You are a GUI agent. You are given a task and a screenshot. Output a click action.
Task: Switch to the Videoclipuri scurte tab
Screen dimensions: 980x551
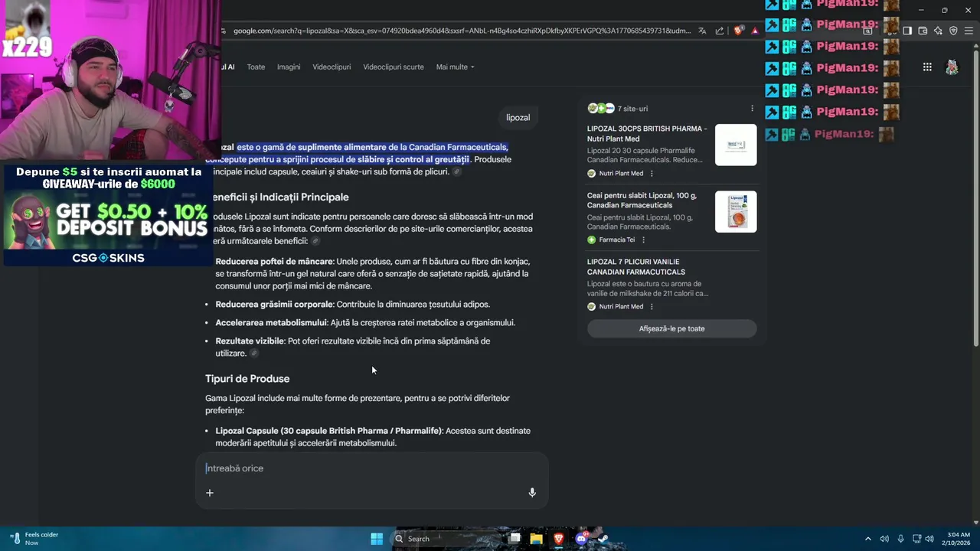394,67
